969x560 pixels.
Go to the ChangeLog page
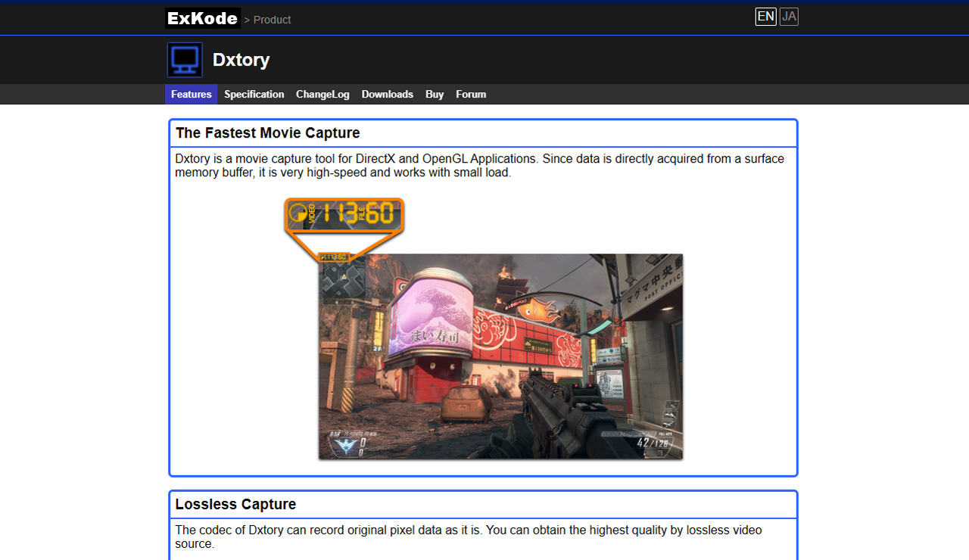click(322, 95)
